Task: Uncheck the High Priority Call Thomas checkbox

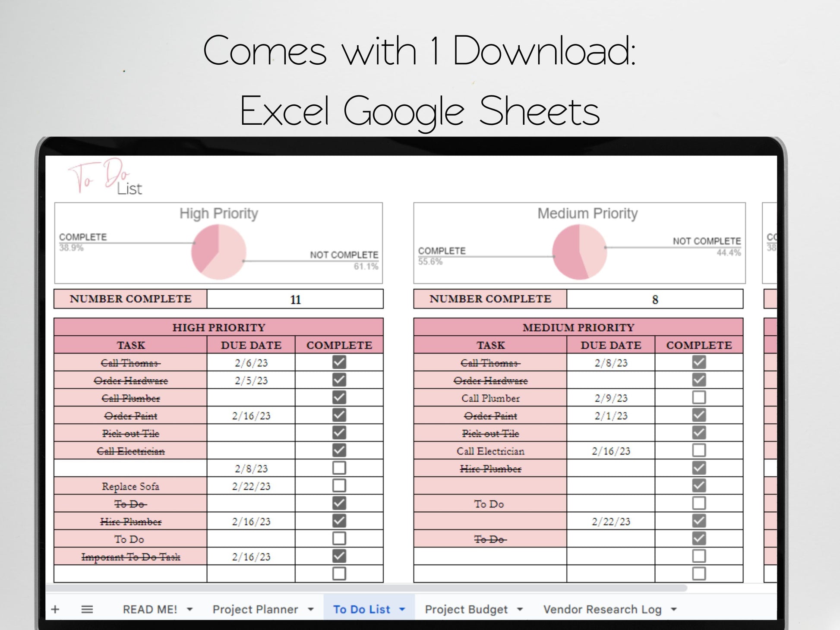Action: point(339,362)
